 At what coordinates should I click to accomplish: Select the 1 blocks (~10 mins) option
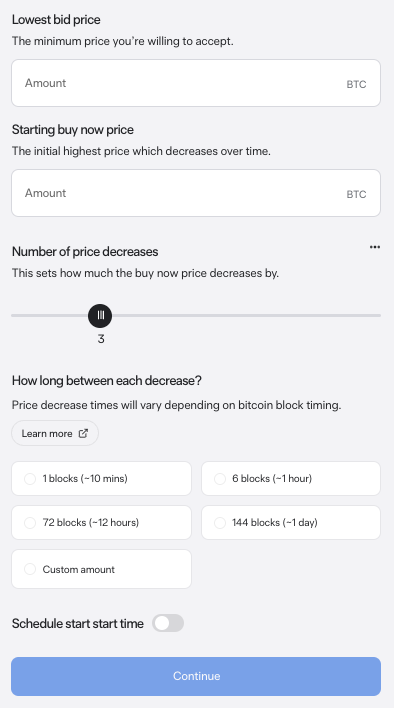[x=102, y=478]
